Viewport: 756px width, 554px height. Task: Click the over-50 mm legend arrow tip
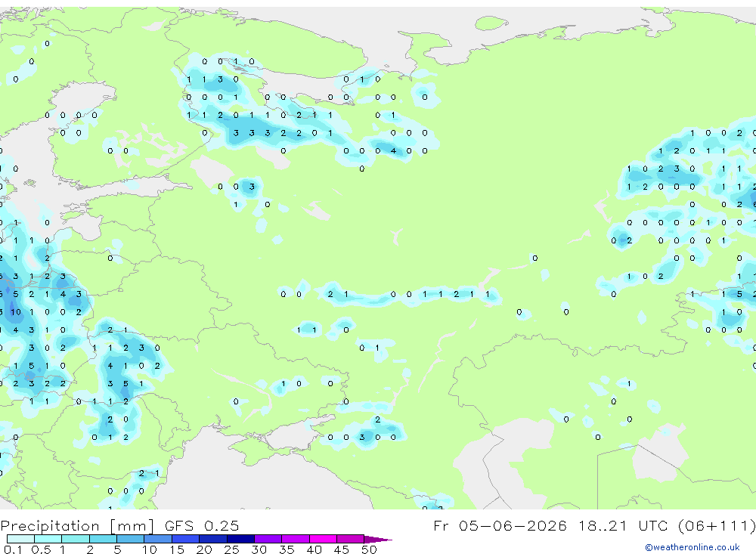coord(378,539)
